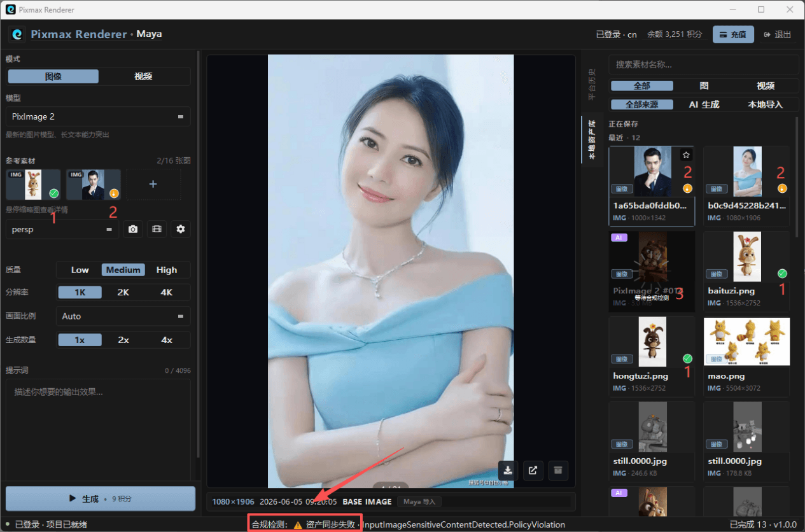Viewport: 805px width, 532px height.
Task: Filter assets by 图 type
Action: (x=704, y=86)
